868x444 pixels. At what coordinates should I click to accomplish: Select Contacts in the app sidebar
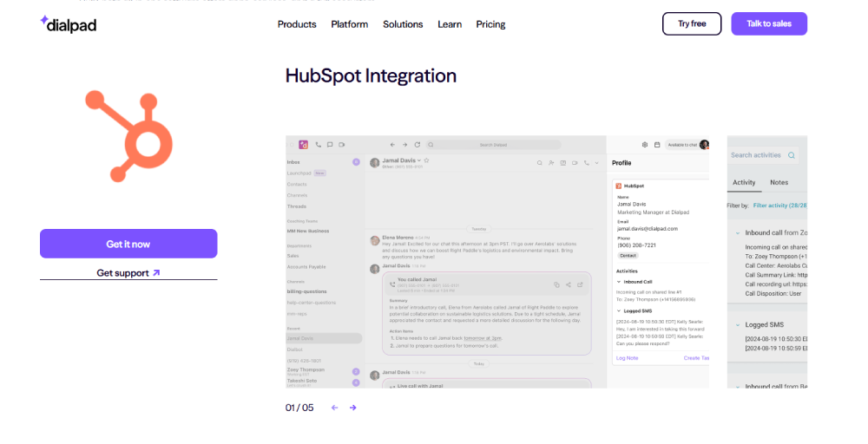coord(297,184)
